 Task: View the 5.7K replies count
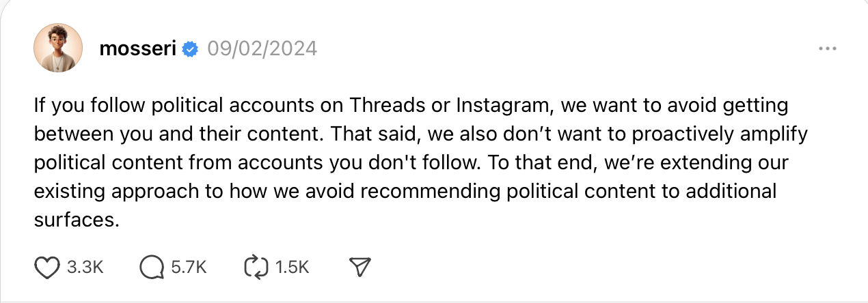point(189,268)
